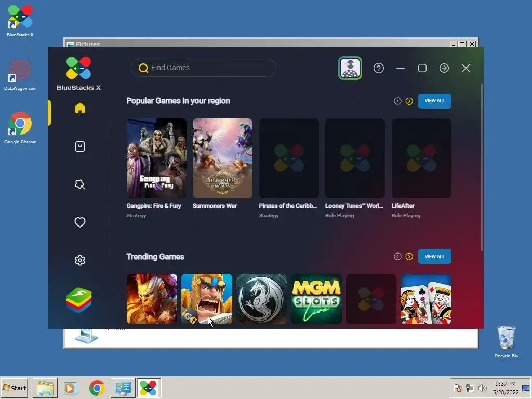Open the LifeAfter placeholder card
Image resolution: width=532 pixels, height=399 pixels.
click(x=421, y=158)
